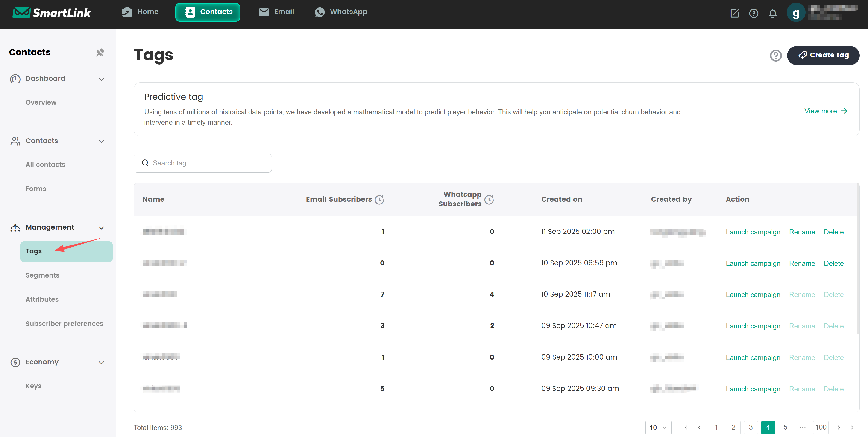868x437 pixels.
Task: Jump to the last page arrow
Action: click(x=853, y=428)
